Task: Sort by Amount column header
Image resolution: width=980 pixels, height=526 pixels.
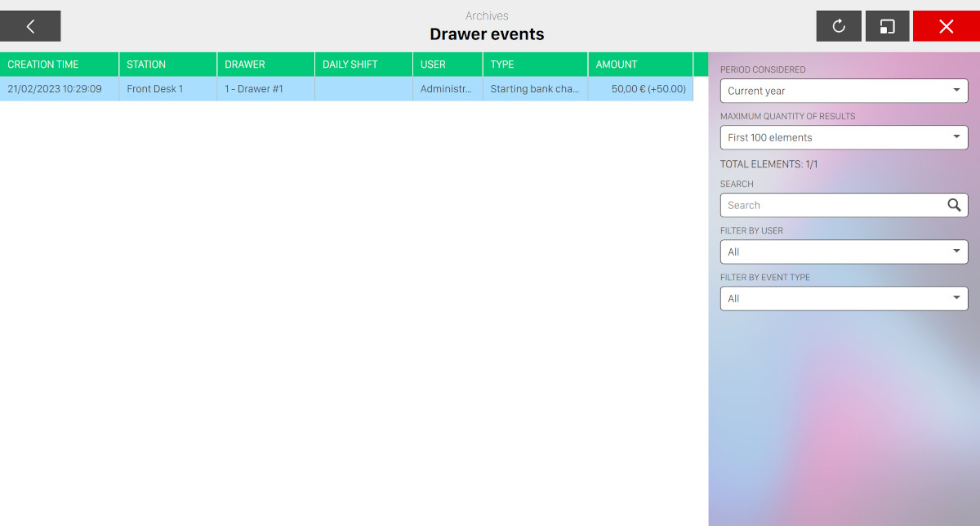Action: pos(640,65)
